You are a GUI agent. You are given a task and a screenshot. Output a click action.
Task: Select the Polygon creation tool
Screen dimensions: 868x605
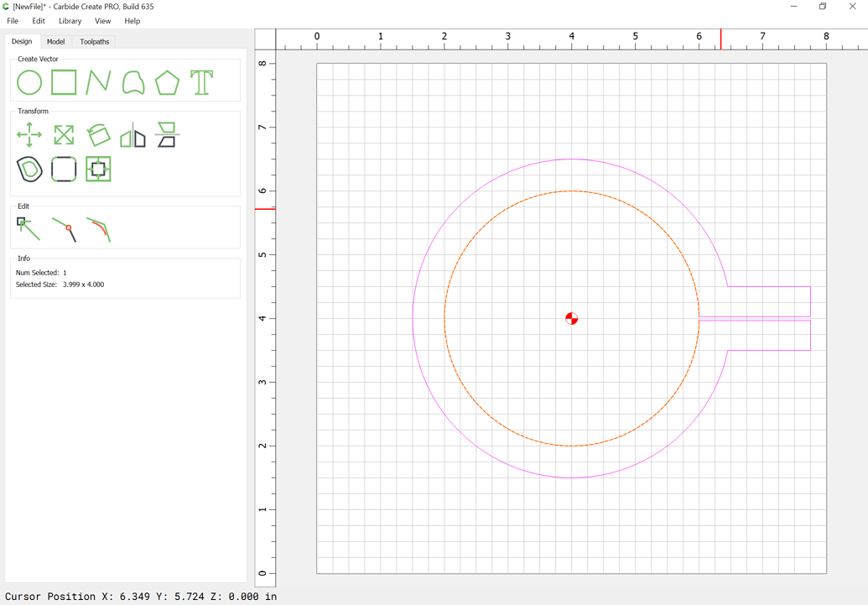tap(167, 83)
